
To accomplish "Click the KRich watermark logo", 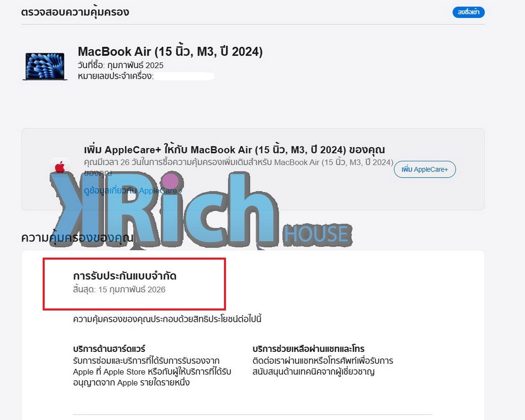I will point(164,209).
